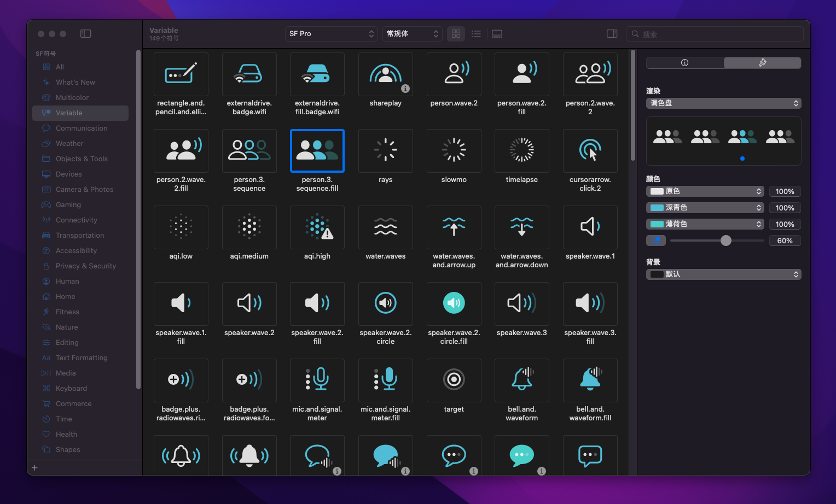This screenshot has width=836, height=504.
Task: Open the What's New category
Action: click(80, 82)
